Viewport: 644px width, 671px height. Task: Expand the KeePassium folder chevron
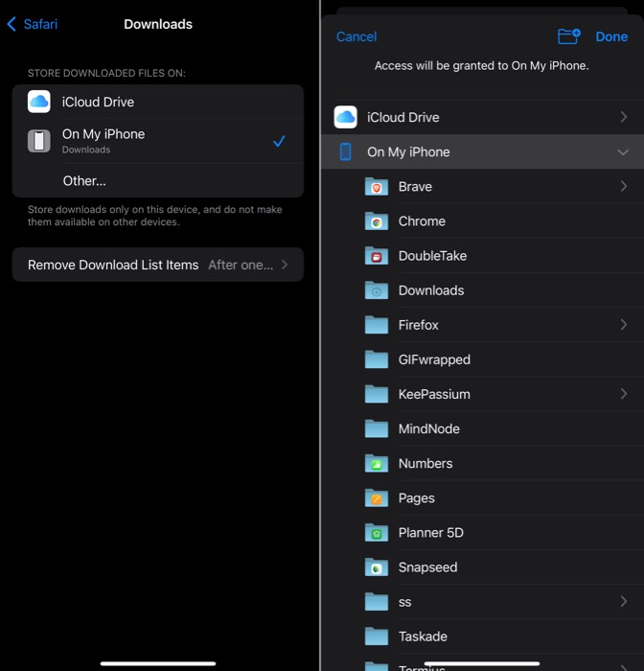pyautogui.click(x=624, y=394)
